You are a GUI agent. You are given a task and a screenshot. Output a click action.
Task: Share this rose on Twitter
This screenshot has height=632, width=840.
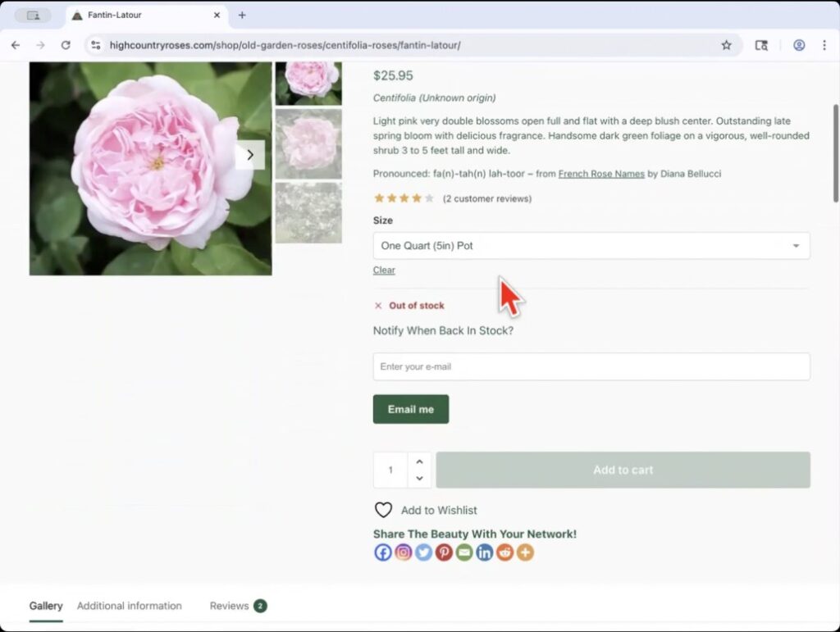(423, 552)
